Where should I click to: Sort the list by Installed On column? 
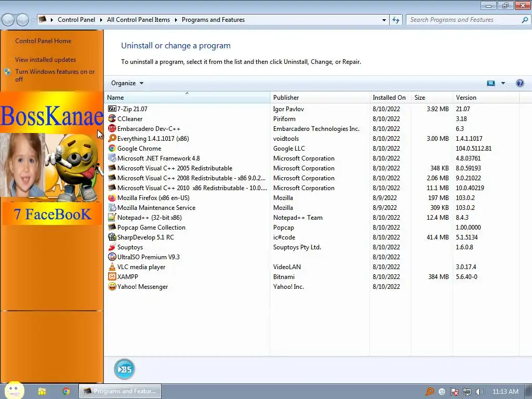tap(390, 97)
